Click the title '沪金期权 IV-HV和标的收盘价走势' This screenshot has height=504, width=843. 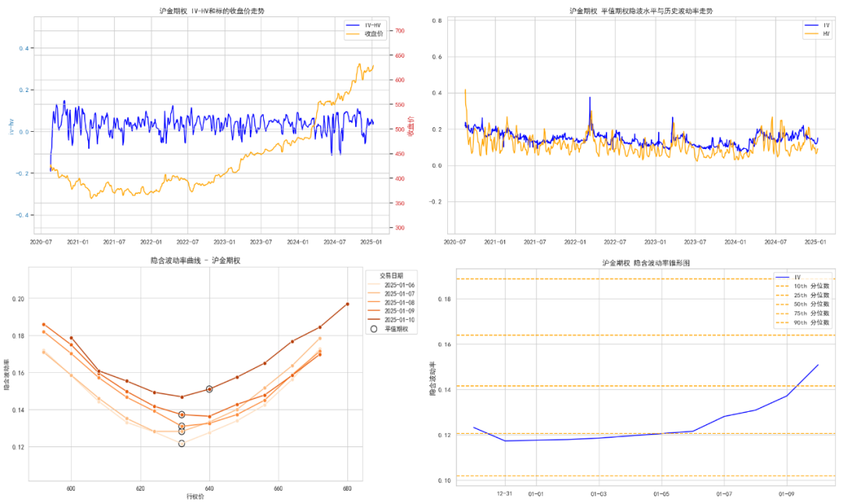(212, 11)
